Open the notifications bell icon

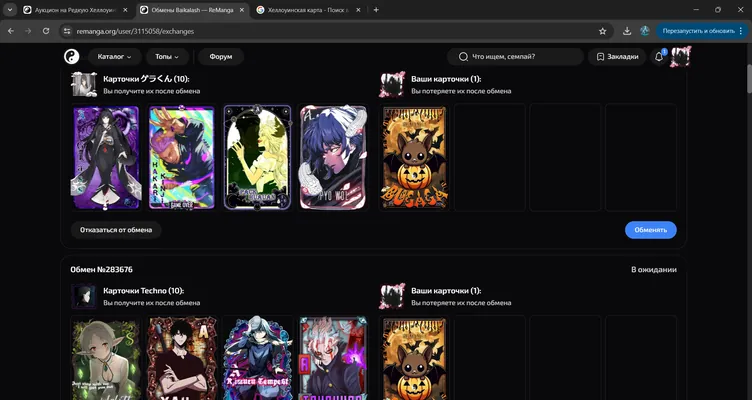[659, 57]
